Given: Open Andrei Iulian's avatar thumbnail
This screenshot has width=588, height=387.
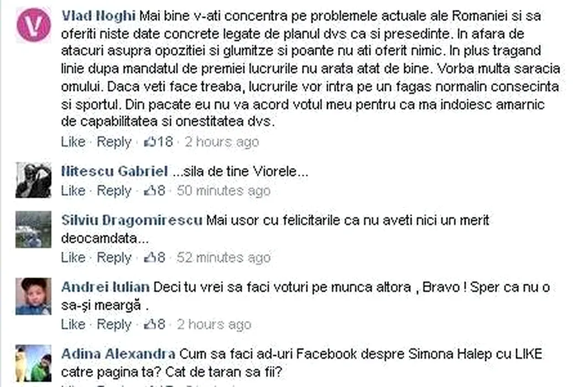Looking at the screenshot, I should 33,296.
